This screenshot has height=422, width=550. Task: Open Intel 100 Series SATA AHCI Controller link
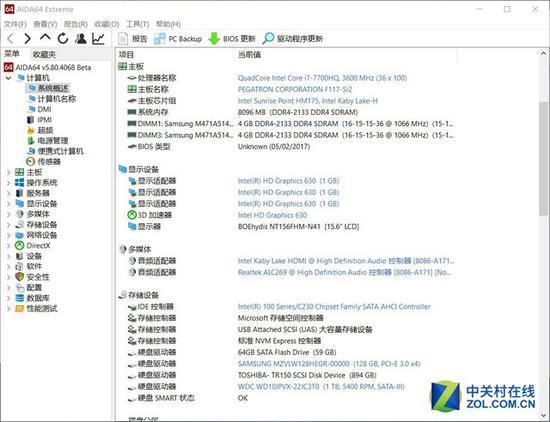(334, 307)
